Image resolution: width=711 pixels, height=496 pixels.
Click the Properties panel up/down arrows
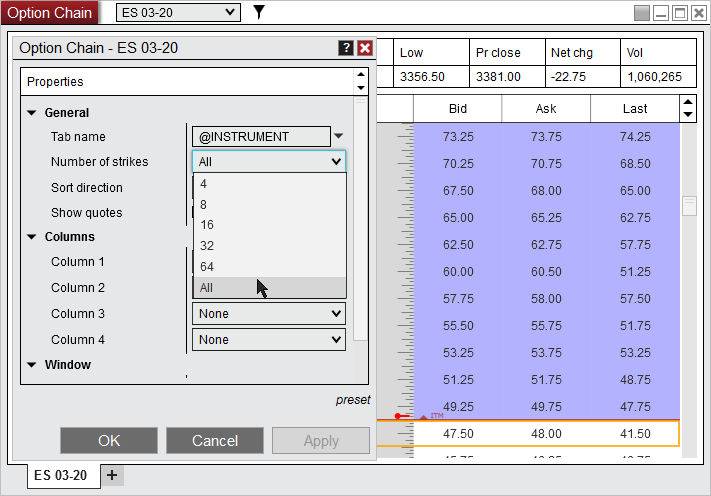pos(360,81)
